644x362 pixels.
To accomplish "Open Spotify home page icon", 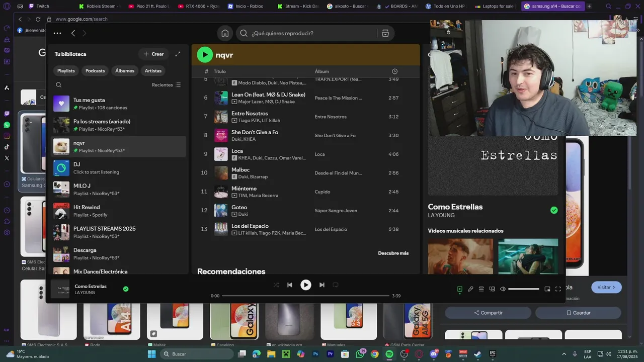I will [225, 33].
